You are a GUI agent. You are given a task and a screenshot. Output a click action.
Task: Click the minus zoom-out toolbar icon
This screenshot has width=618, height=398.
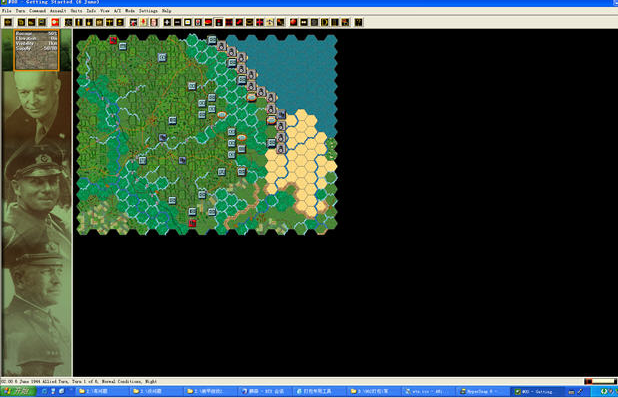[177, 22]
